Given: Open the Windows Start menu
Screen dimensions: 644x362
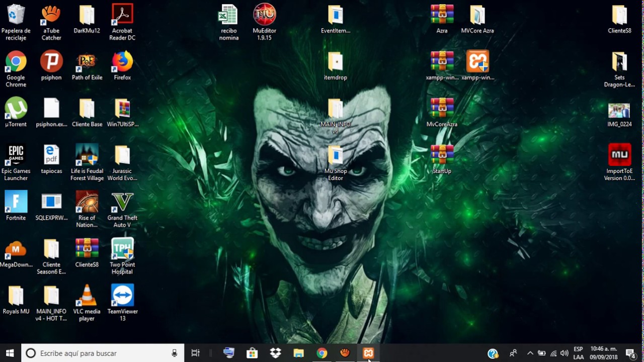Looking at the screenshot, I should pos(10,353).
